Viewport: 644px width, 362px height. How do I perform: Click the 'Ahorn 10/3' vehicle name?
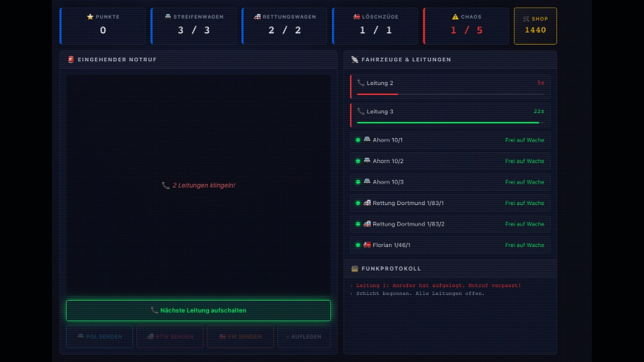click(x=388, y=182)
